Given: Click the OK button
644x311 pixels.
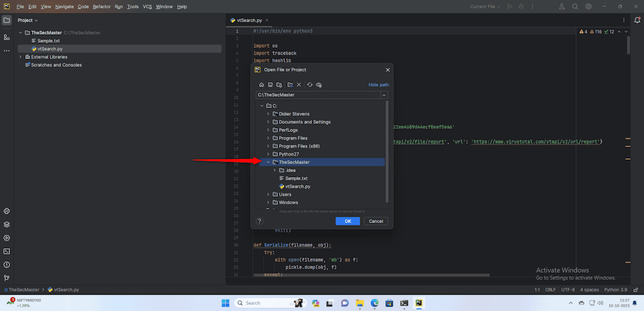Looking at the screenshot, I should pos(347,221).
